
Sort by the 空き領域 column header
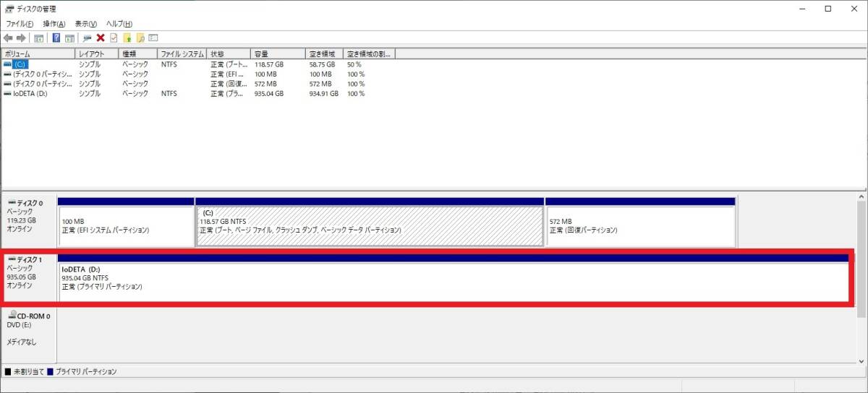tap(325, 54)
